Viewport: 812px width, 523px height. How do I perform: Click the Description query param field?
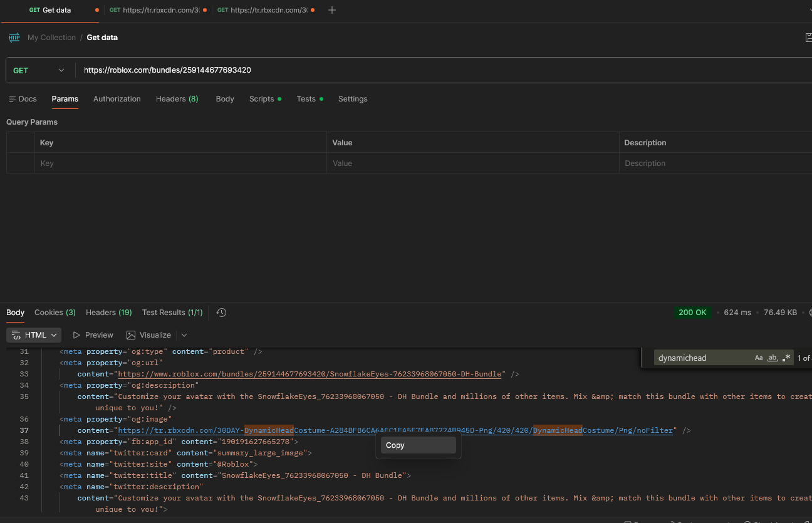click(x=716, y=163)
